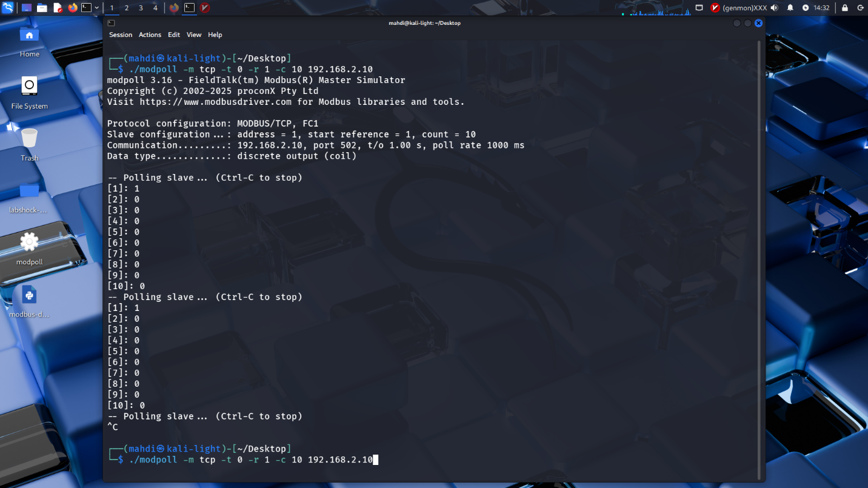
Task: Launch Firefox from the panel launcher
Action: [73, 8]
